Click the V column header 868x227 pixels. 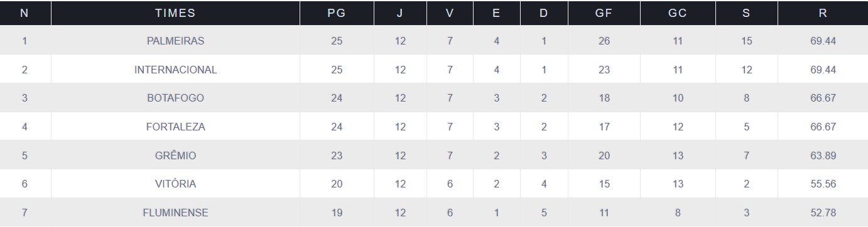coord(450,13)
